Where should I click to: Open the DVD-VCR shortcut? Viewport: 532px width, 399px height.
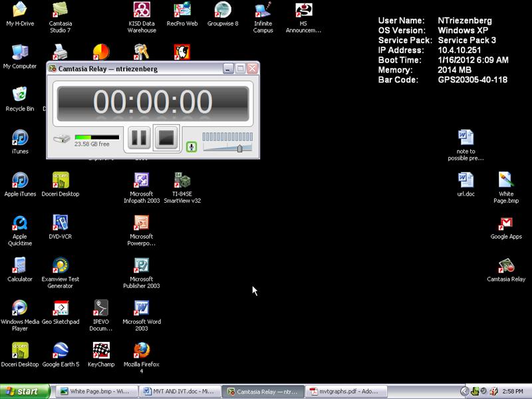pyautogui.click(x=61, y=227)
